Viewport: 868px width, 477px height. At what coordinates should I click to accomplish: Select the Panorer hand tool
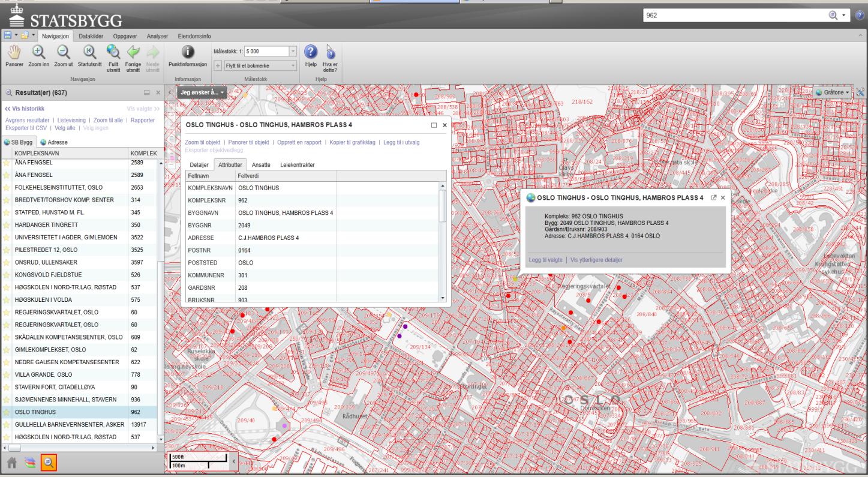pos(14,56)
